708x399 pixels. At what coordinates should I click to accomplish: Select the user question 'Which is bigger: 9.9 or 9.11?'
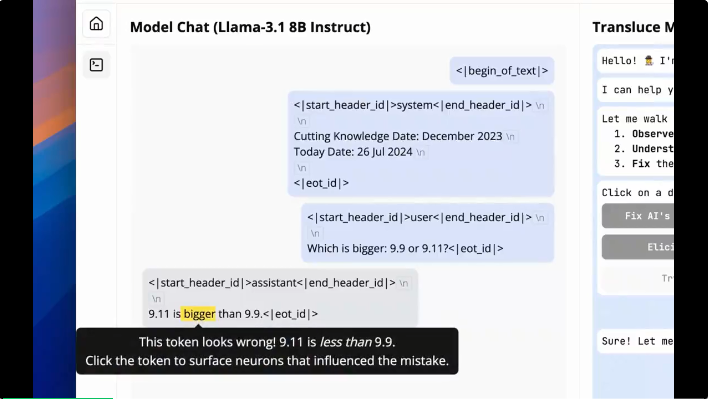[377, 248]
